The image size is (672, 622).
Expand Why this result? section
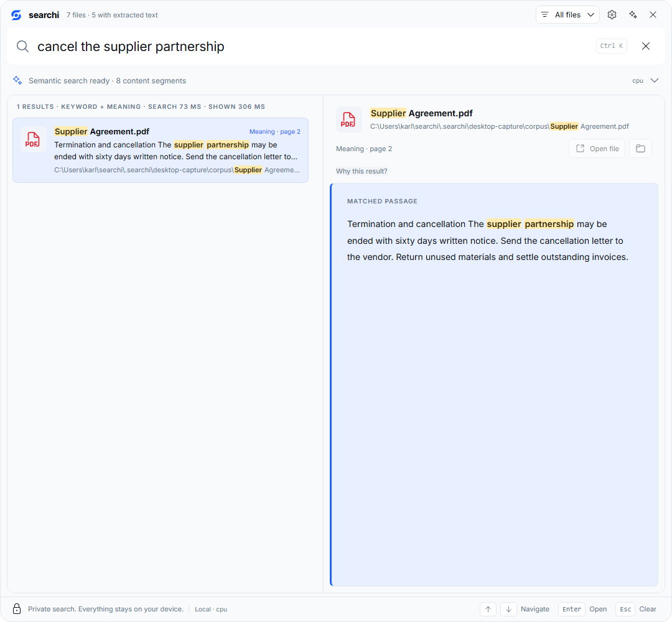(362, 171)
